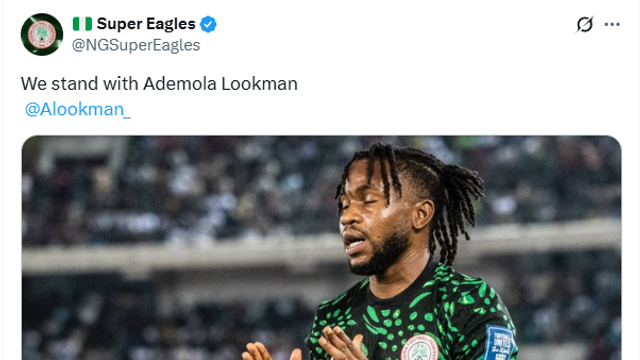Open the Grok explain-post icon

click(x=584, y=24)
